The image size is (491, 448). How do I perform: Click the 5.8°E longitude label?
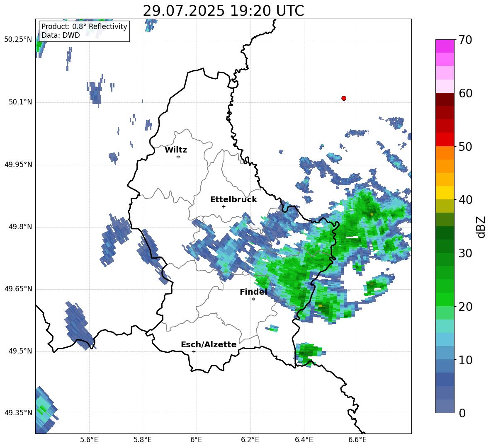tap(143, 440)
